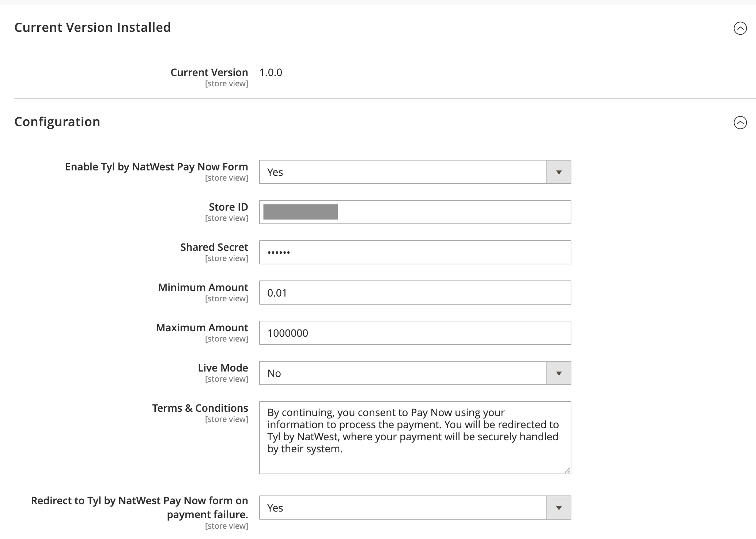
Task: Click the masked Store ID value
Action: (300, 212)
